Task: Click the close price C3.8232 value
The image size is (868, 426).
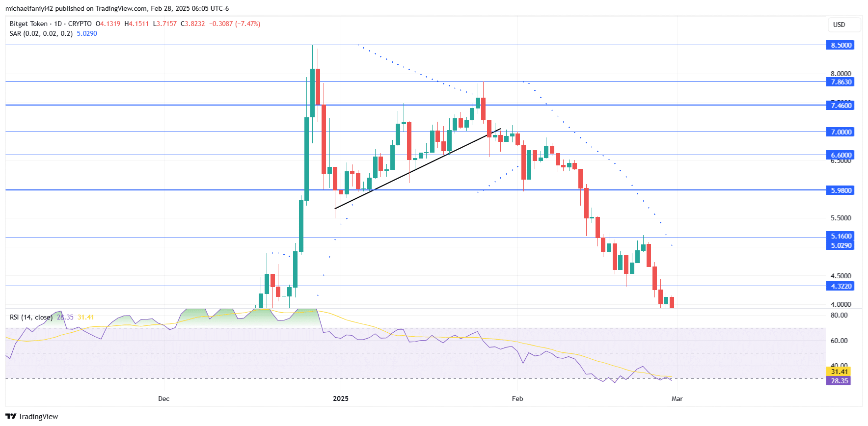Action: (x=193, y=24)
